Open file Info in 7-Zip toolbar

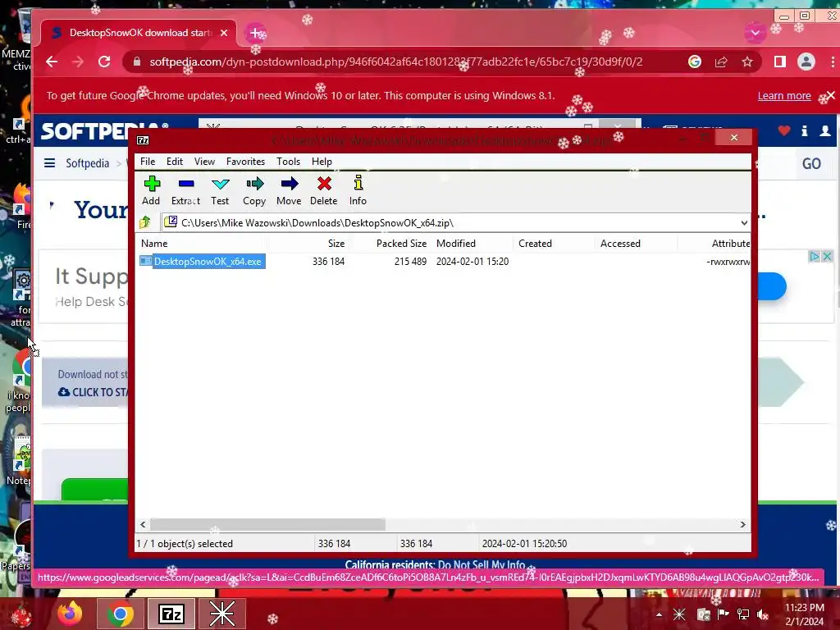pyautogui.click(x=358, y=190)
